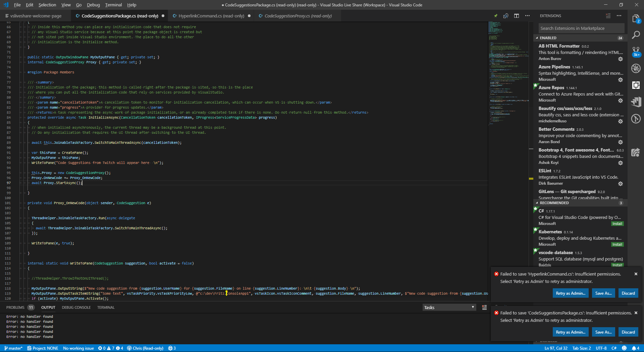
Task: Unpin the CodeSuggestionsPackage.cs editor tab
Action: pos(495,15)
